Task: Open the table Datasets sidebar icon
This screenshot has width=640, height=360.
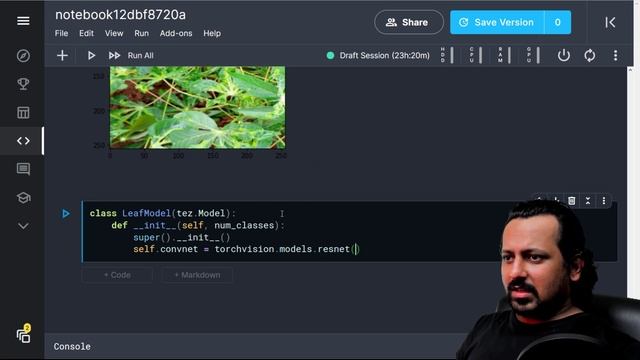Action: pyautogui.click(x=23, y=112)
